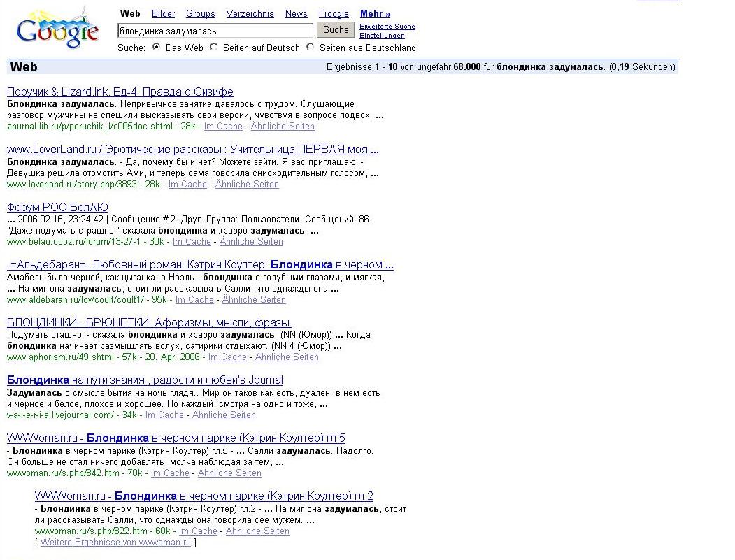
Task: Open 'Ähnliche Seiten' for zhurnal.lib.ru result
Action: pos(283,126)
